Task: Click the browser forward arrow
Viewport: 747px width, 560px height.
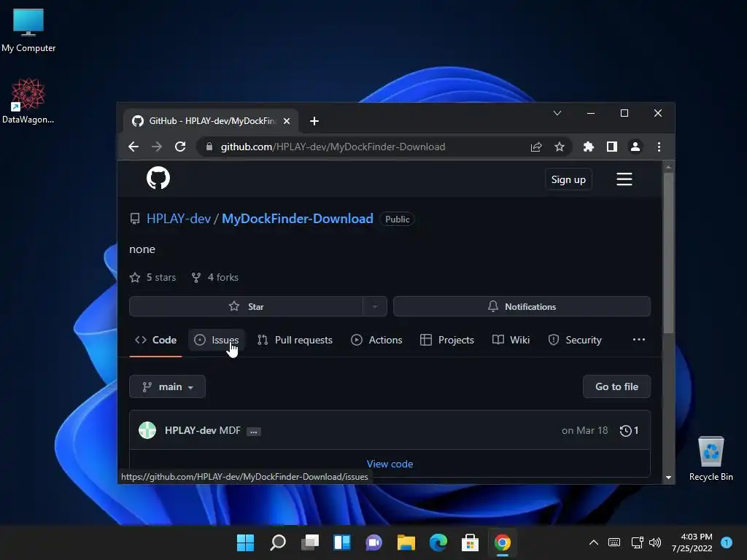Action: [x=157, y=147]
